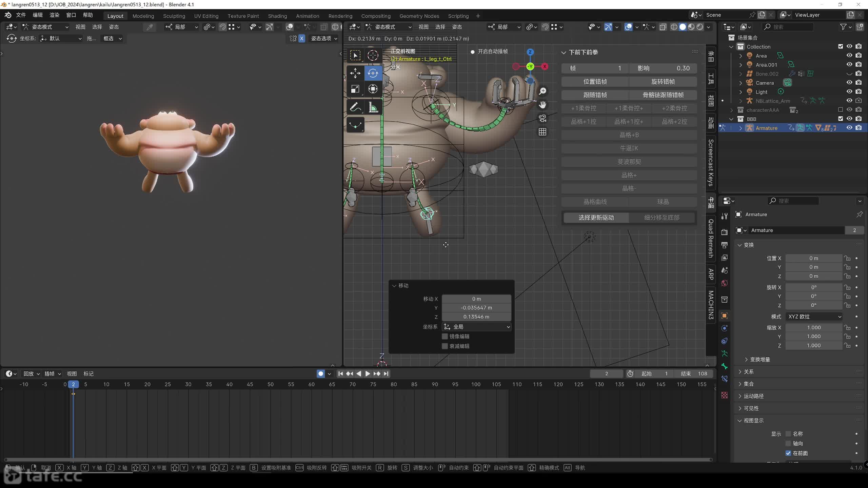Select the Move tool in viewport toolbar
Screen dimensions: 868x488
(355, 73)
